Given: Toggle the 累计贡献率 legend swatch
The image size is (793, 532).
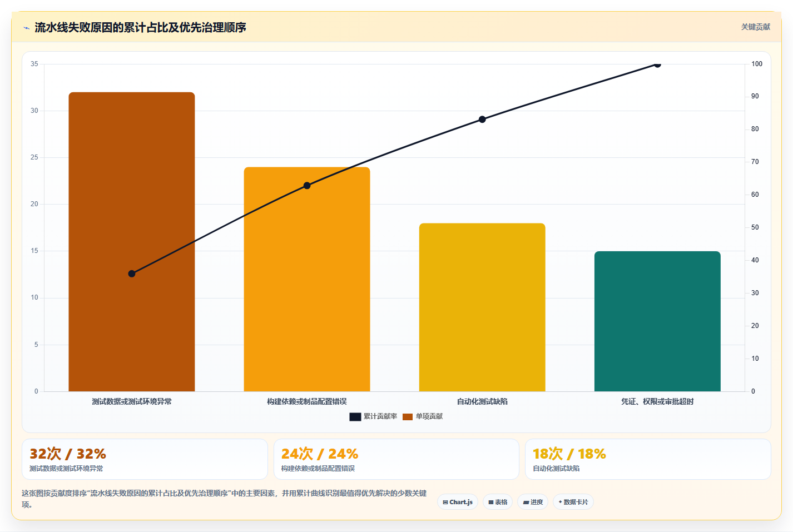Looking at the screenshot, I should [x=355, y=417].
